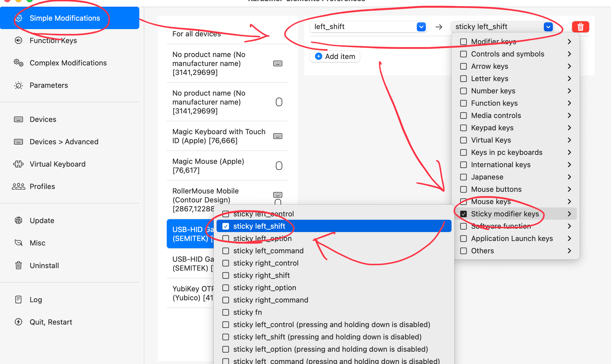Choose sticky right_control from submenu
The height and width of the screenshot is (364, 611).
[x=334, y=263]
